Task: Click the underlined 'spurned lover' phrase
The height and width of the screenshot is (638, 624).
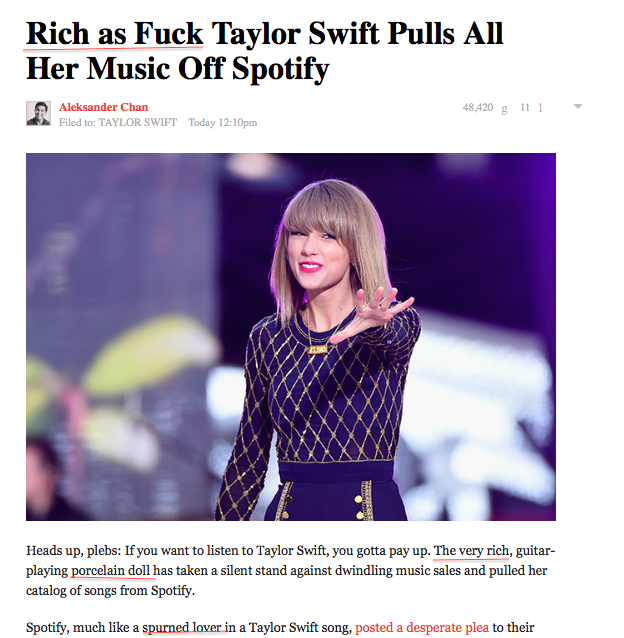Action: pos(182,627)
